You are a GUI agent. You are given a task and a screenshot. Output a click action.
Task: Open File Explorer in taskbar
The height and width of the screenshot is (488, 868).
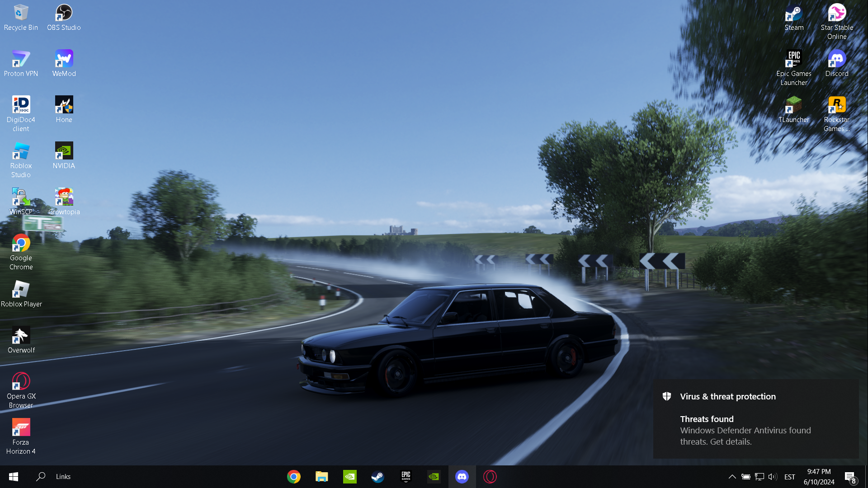click(x=322, y=477)
